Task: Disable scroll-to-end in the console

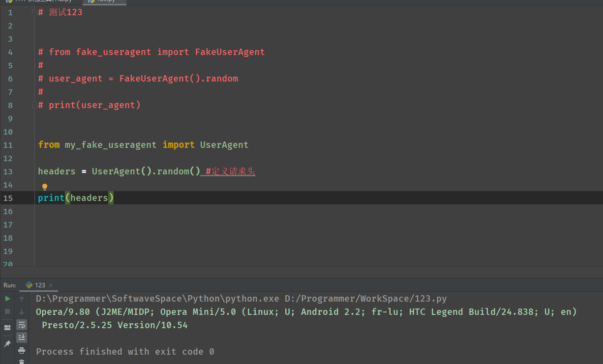Action: [22, 337]
